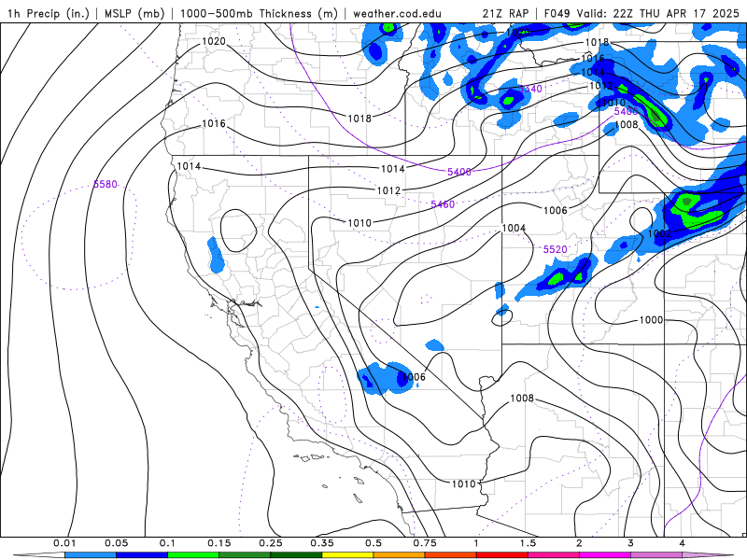Click the 'F049' forecast hour text

click(x=557, y=13)
